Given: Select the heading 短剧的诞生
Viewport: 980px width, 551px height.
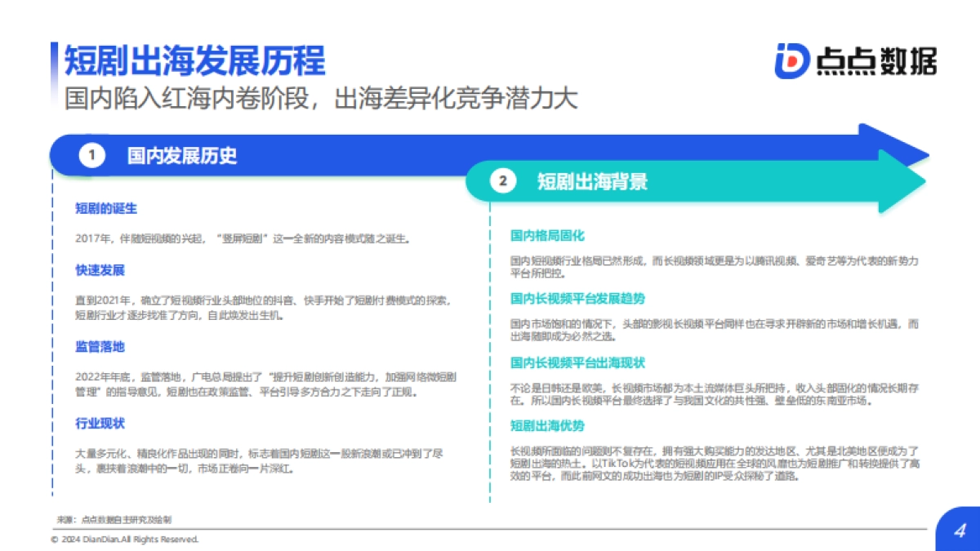Looking at the screenshot, I should tap(105, 209).
